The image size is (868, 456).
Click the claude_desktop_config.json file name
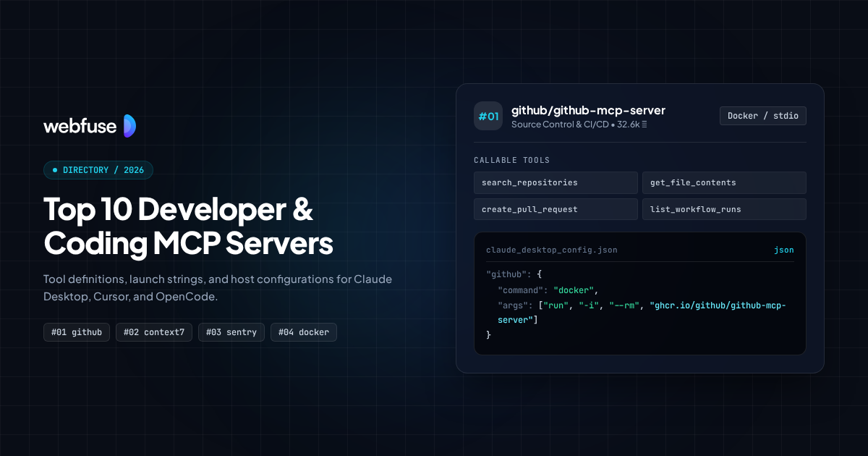click(x=552, y=250)
